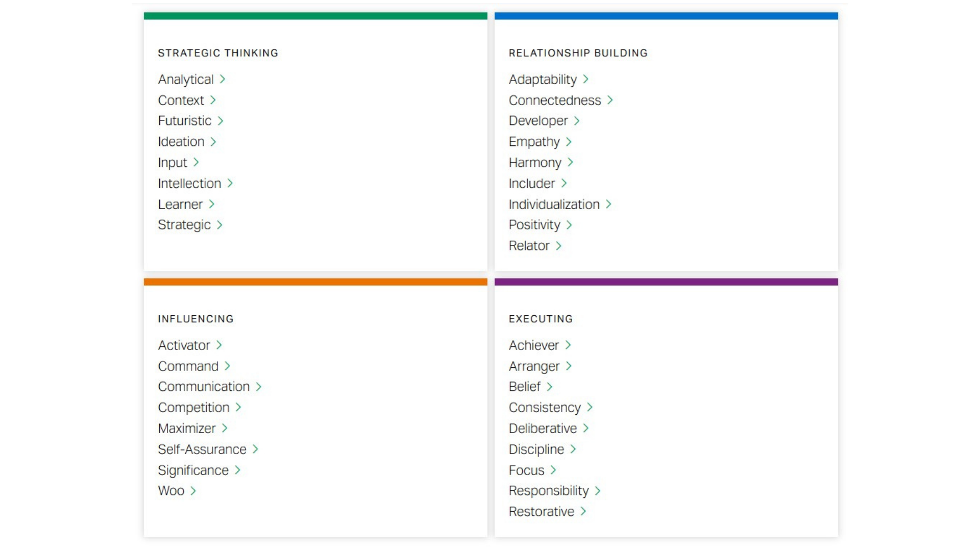The width and height of the screenshot is (980, 551).
Task: Click the purple bar above Executing
Action: [x=666, y=282]
